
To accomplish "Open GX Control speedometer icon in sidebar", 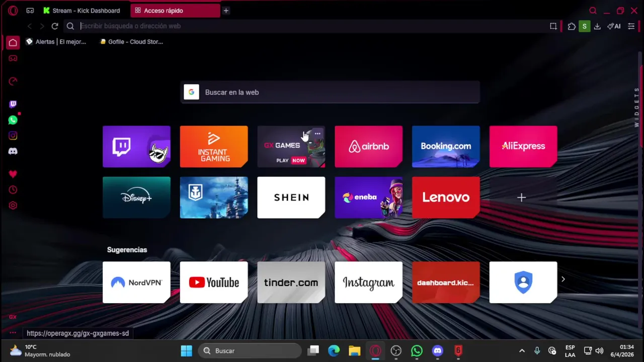I will pos(13,81).
